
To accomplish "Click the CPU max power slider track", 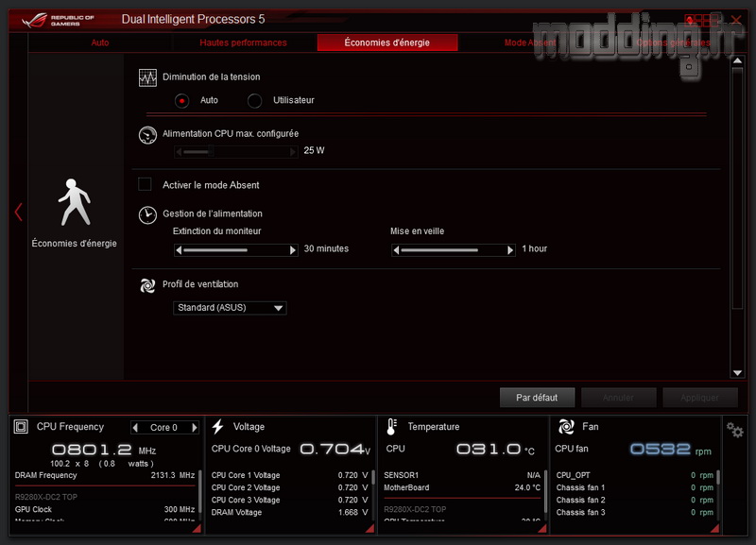I will [235, 152].
